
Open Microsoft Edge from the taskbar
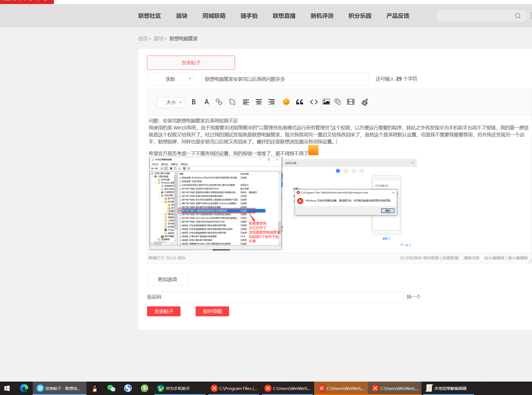pos(24,388)
